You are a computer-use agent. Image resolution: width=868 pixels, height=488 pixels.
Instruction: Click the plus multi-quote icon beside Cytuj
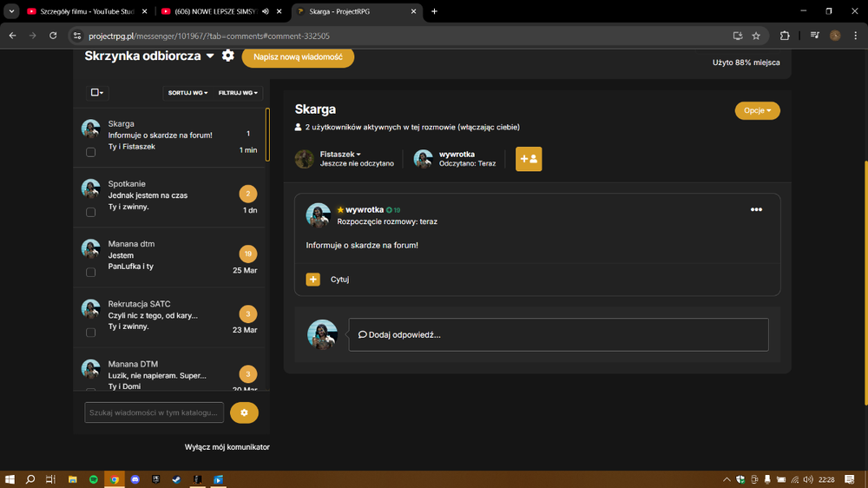pyautogui.click(x=312, y=280)
